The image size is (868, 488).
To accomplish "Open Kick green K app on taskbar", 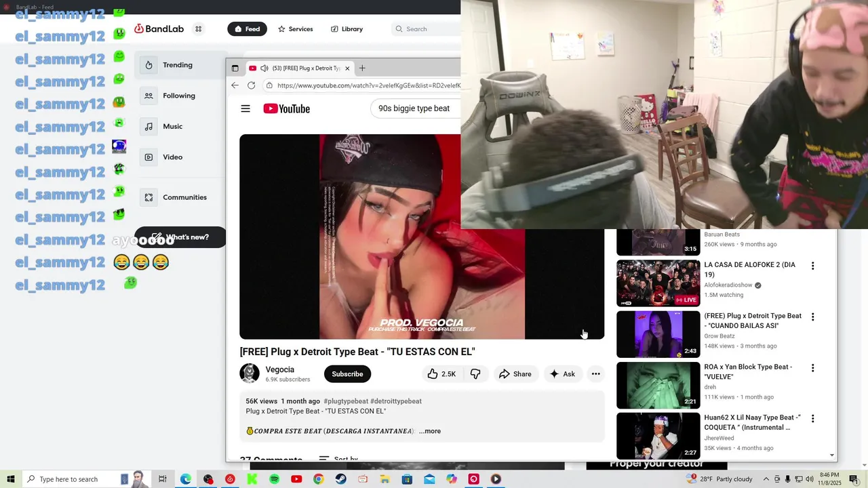I will [x=252, y=479].
